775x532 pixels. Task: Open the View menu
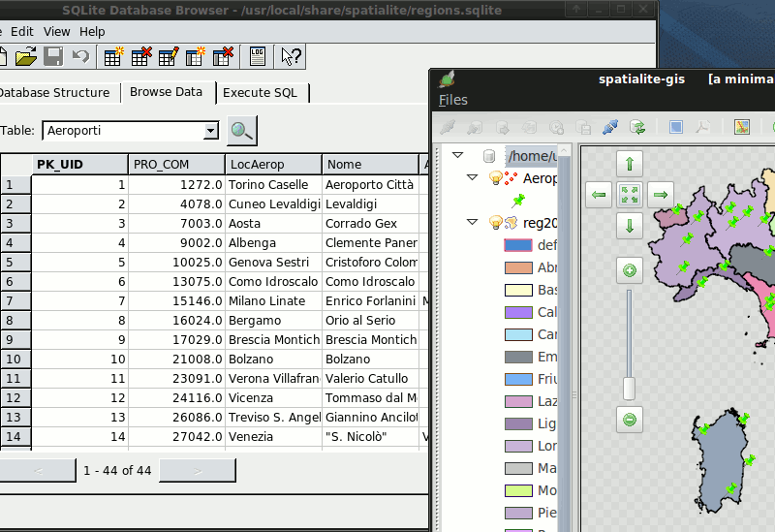point(57,32)
